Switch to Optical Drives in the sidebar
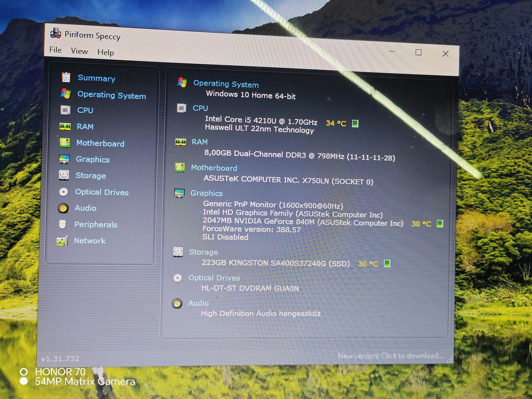532x399 pixels. click(x=102, y=192)
